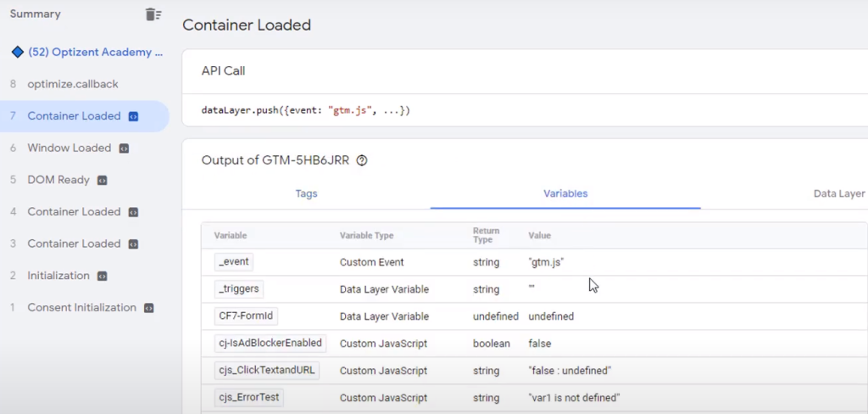Select the optimize.callback event

[73, 84]
